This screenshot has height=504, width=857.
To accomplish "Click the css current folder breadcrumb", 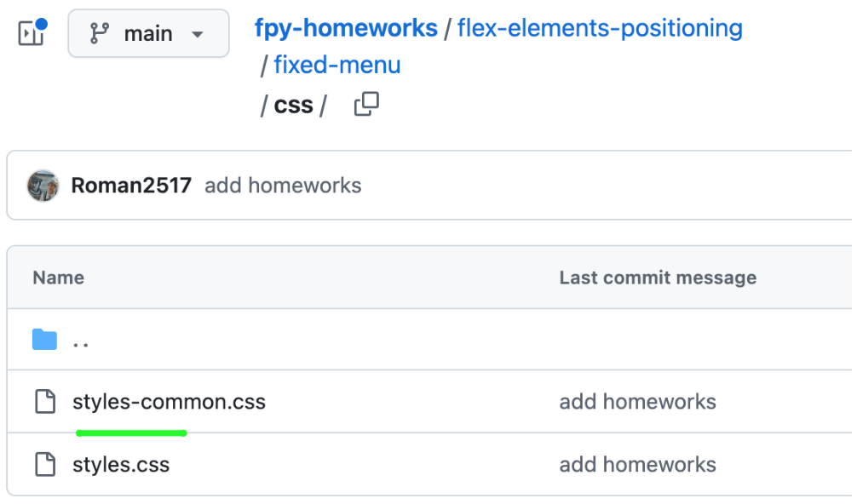I will pyautogui.click(x=294, y=105).
